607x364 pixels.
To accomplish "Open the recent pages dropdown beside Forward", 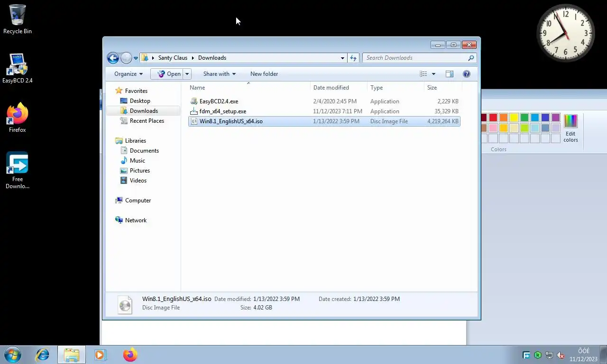I will pos(136,58).
